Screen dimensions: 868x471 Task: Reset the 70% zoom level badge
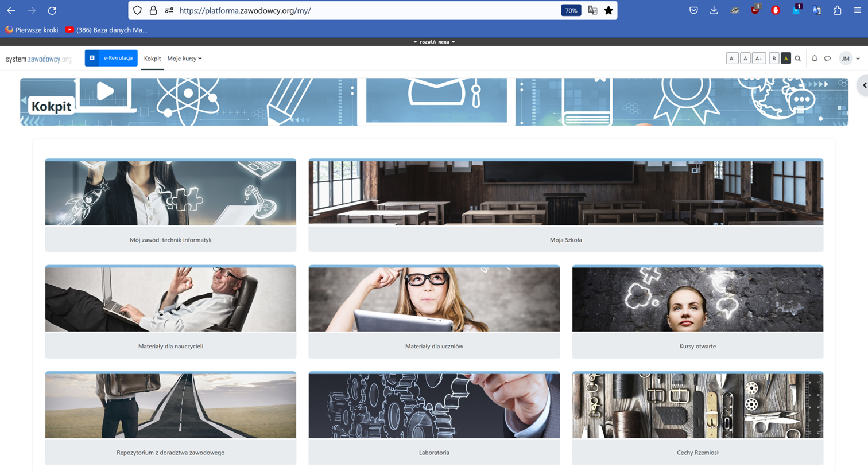pos(571,10)
